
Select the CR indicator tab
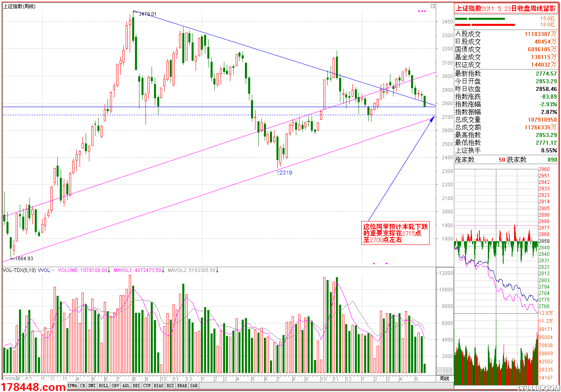coord(83,386)
